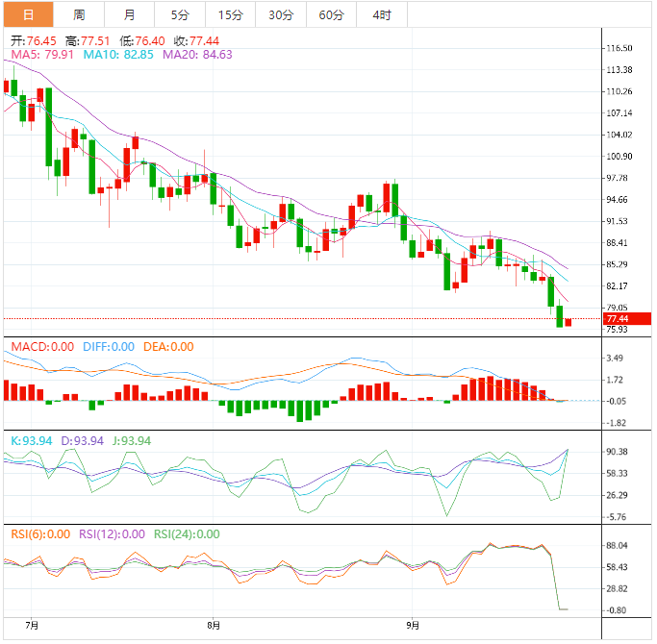Click the 88.04 RSI axis label
Image resolution: width=657 pixels, height=644 pixels.
[617, 546]
